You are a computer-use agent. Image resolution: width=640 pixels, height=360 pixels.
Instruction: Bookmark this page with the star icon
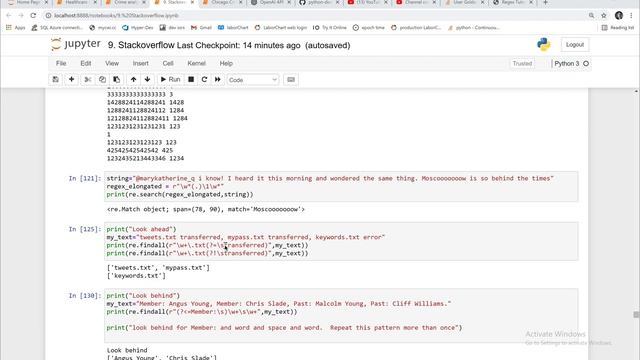click(604, 16)
